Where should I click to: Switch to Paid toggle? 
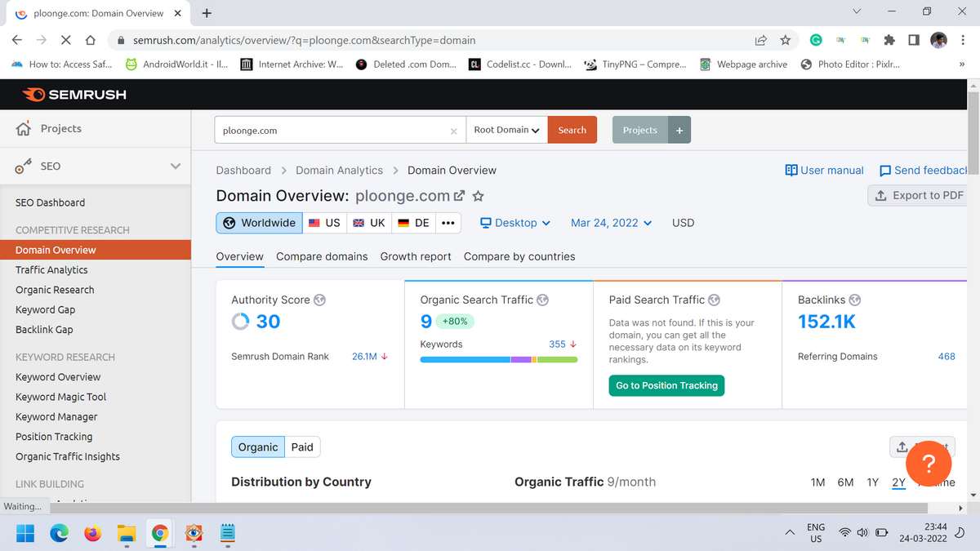302,447
